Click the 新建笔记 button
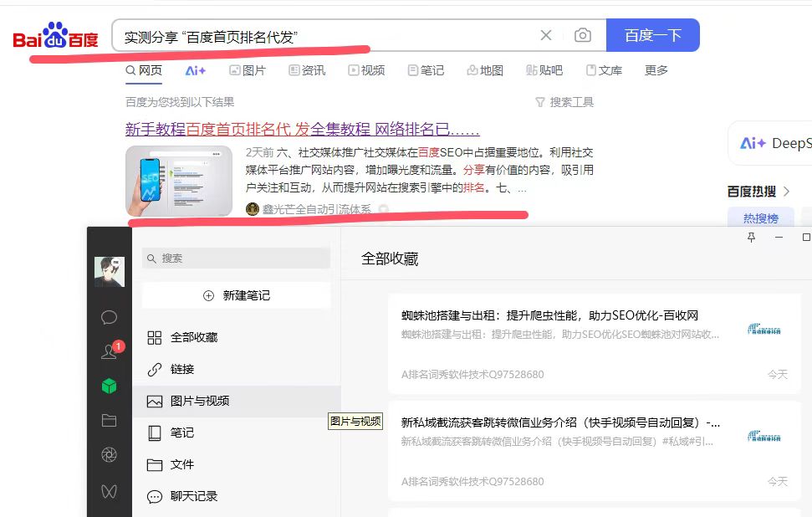Viewport: 812px width, 517px height. pos(236,295)
